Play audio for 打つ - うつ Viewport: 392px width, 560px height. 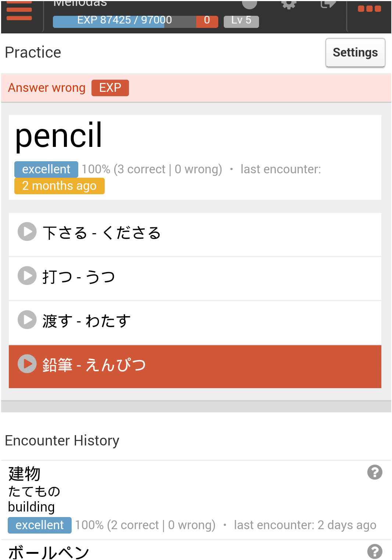click(27, 276)
